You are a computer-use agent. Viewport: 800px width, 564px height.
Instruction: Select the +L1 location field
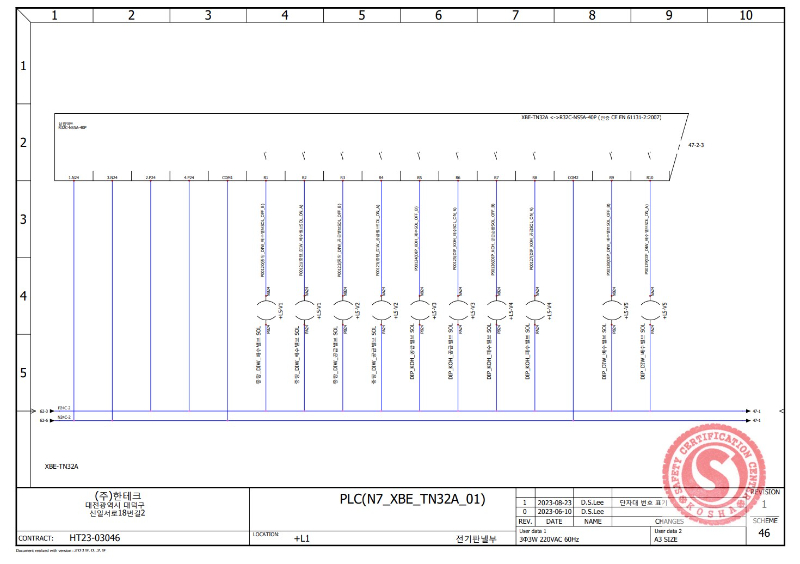[x=301, y=539]
